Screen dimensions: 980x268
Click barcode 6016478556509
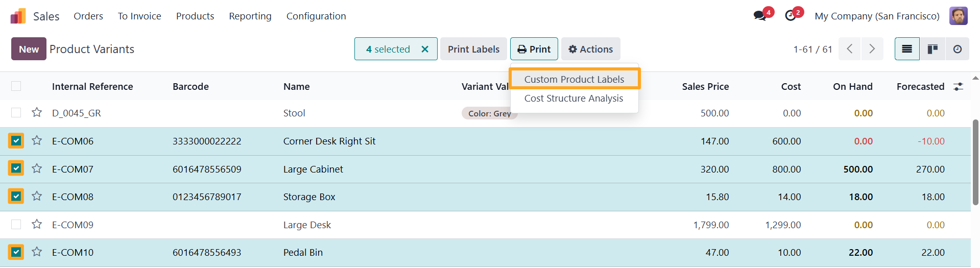207,169
